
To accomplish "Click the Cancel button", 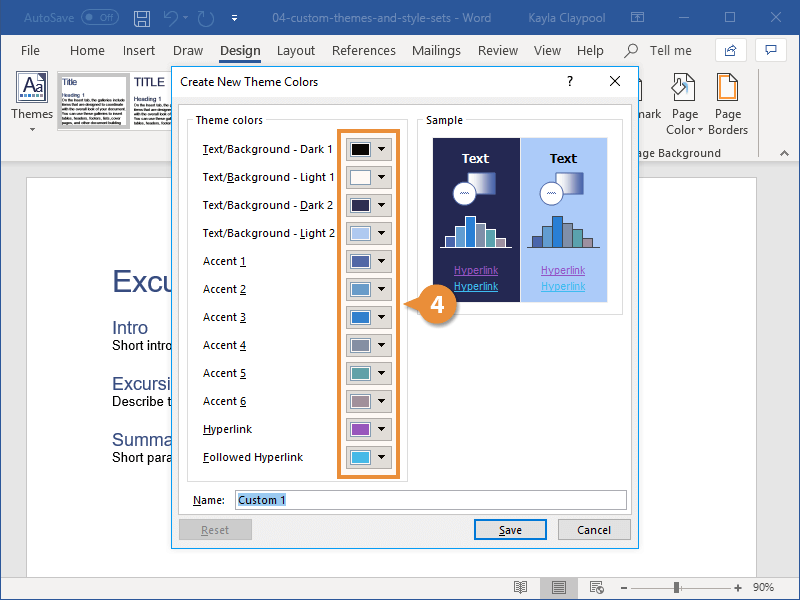I will 594,530.
